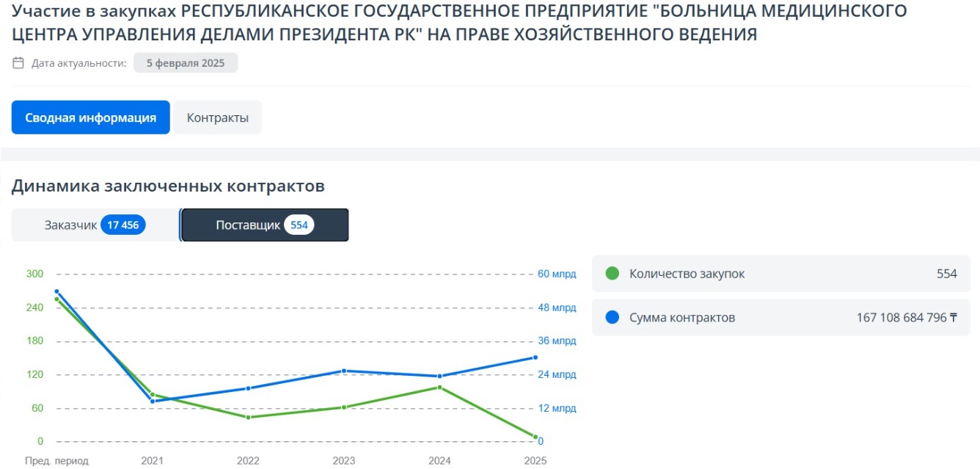980x469 pixels.
Task: Click the 24 млрд right axis value
Action: pyautogui.click(x=557, y=375)
